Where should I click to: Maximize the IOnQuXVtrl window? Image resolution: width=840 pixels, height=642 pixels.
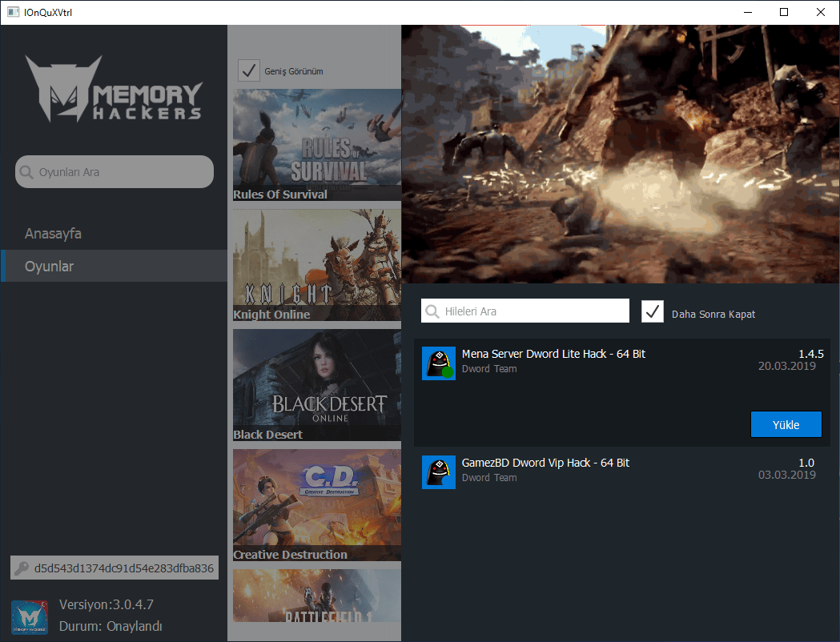click(784, 12)
